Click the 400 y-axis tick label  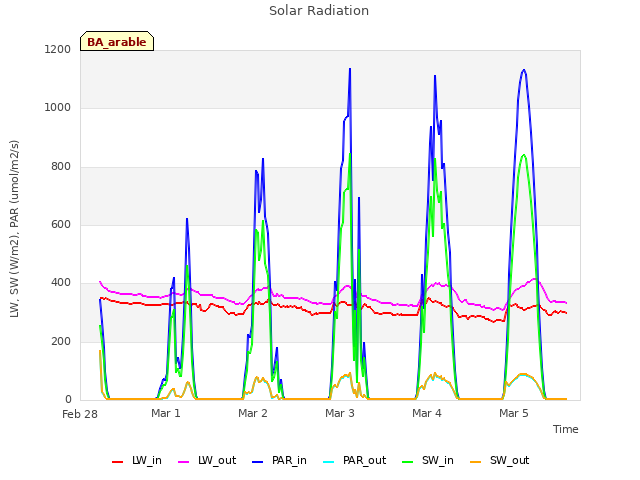tap(61, 283)
